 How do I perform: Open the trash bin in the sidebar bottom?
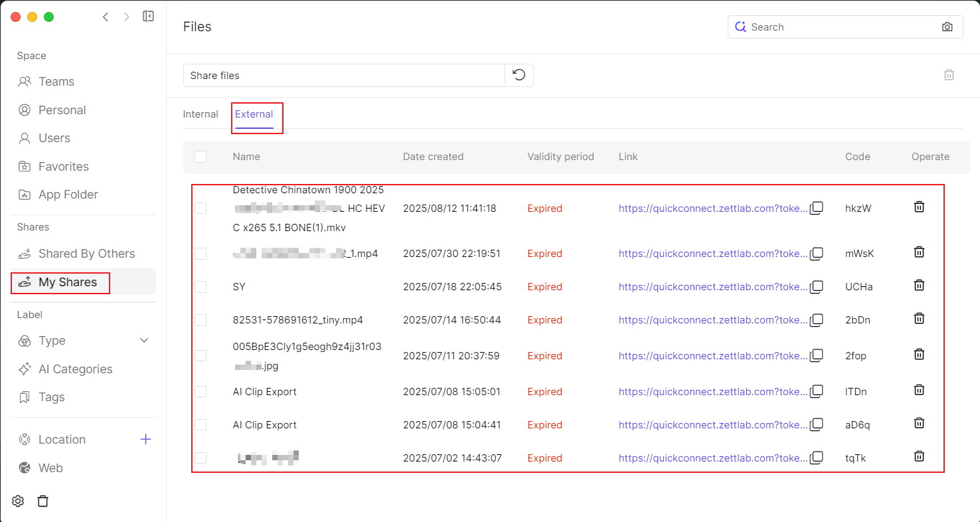(43, 501)
